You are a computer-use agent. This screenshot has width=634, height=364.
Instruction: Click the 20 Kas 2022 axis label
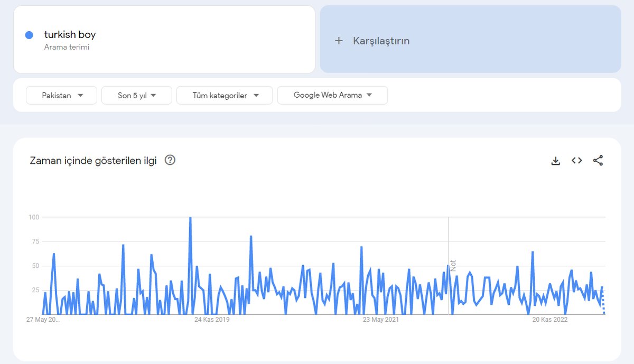pos(550,319)
